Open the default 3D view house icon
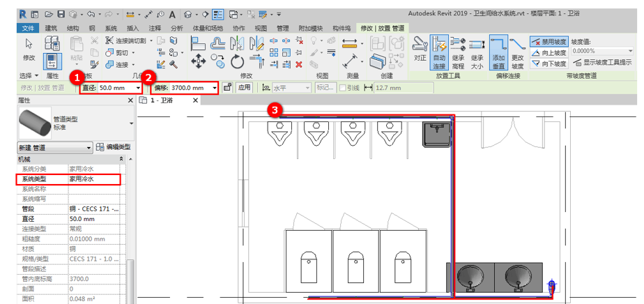The image size is (644, 304). point(187,15)
